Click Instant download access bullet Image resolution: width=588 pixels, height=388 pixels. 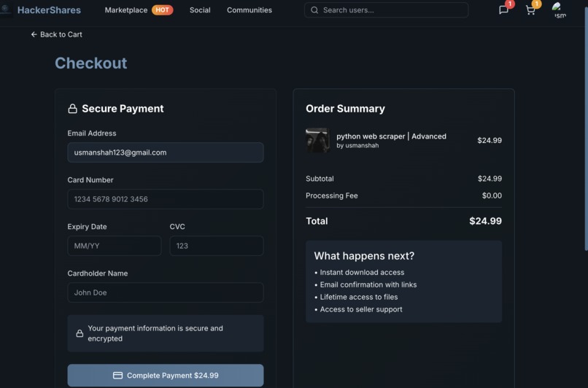tap(359, 273)
